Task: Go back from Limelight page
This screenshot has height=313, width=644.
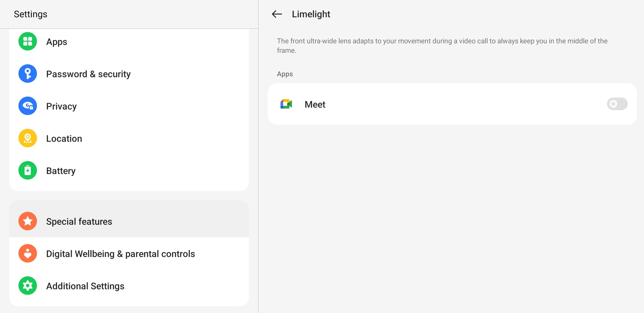Action: (276, 14)
